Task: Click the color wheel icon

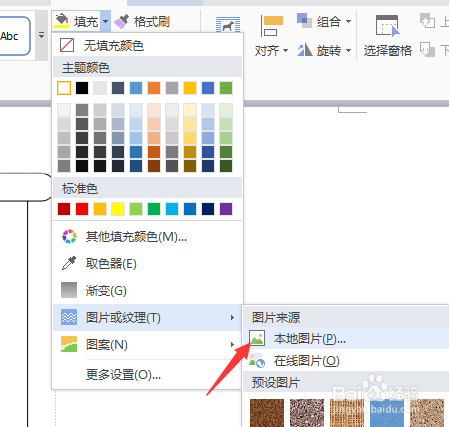Action: click(x=69, y=237)
